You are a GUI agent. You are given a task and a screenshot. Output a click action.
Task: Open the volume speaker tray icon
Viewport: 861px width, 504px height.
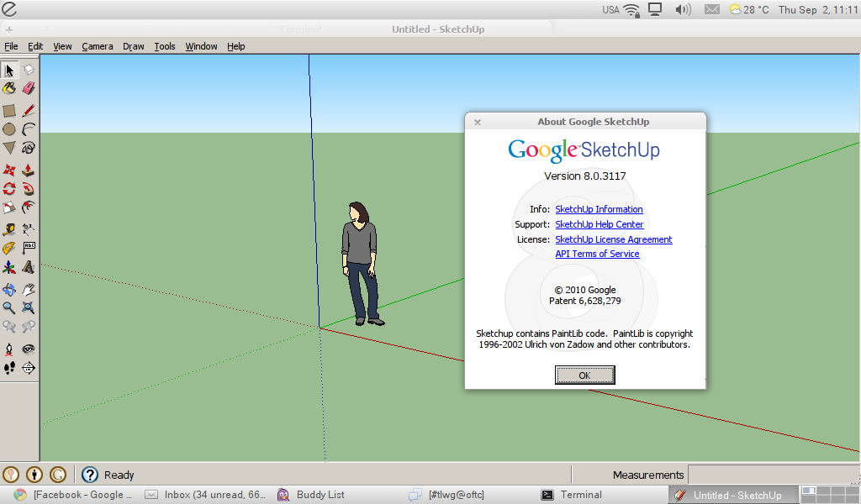[x=683, y=10]
